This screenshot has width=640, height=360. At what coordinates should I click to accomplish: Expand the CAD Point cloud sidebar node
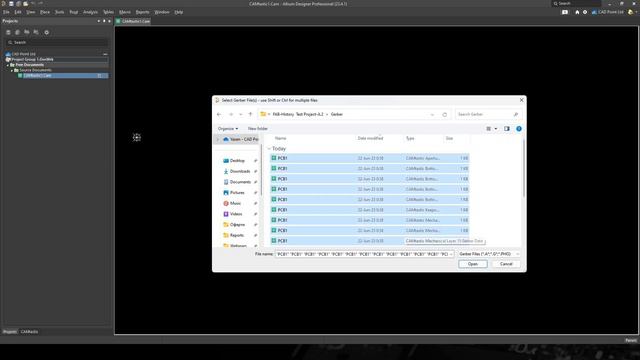(217, 140)
